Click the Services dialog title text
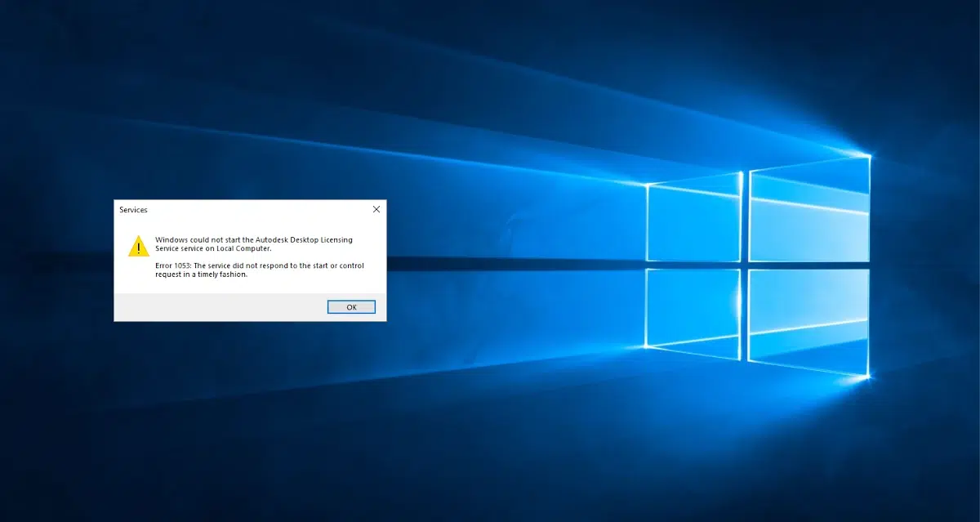Screen dimensions: 980x522 pyautogui.click(x=133, y=209)
